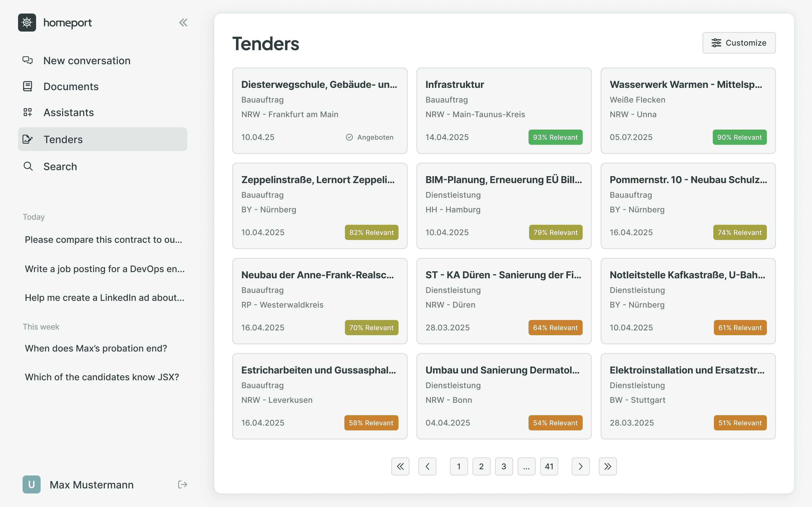This screenshot has width=812, height=507.
Task: Click the 93% Relevant green badge
Action: pos(555,137)
